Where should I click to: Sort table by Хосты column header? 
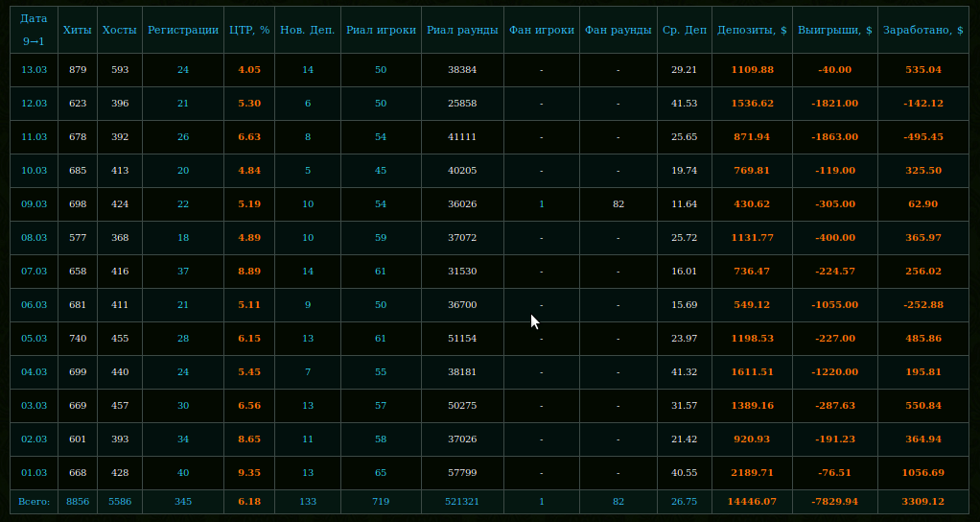point(120,30)
